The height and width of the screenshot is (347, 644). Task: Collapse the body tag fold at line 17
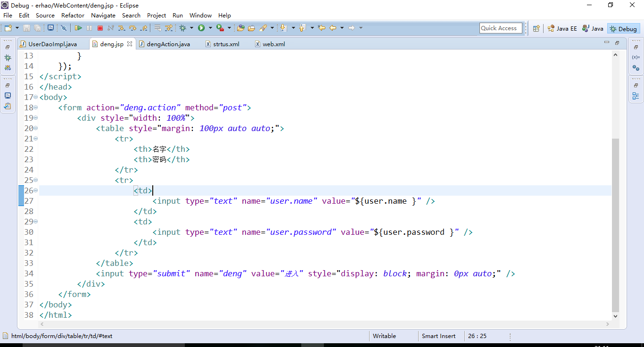(36, 97)
